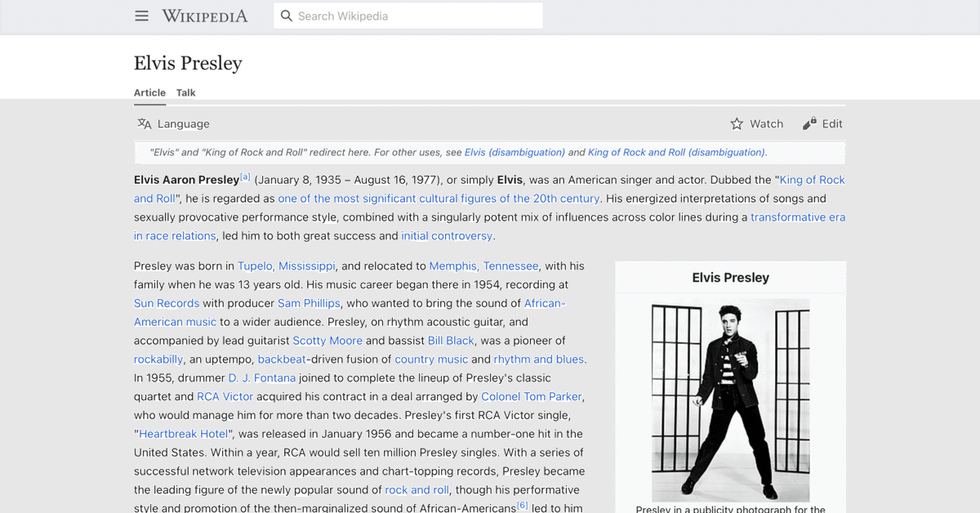Open the D. J. Fontana link

tap(262, 378)
